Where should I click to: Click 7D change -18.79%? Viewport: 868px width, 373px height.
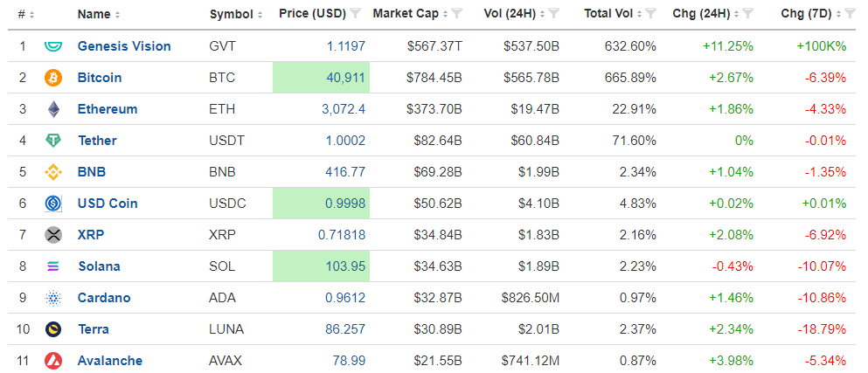point(822,330)
